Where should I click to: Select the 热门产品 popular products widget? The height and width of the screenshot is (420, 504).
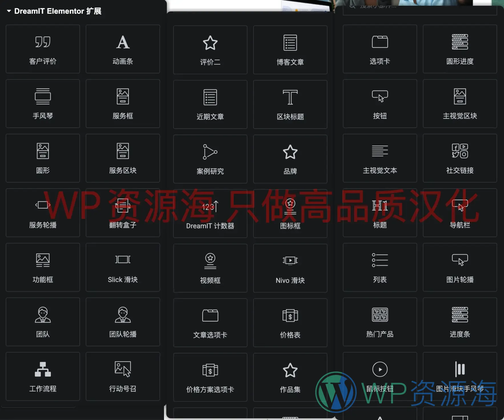coord(380,322)
